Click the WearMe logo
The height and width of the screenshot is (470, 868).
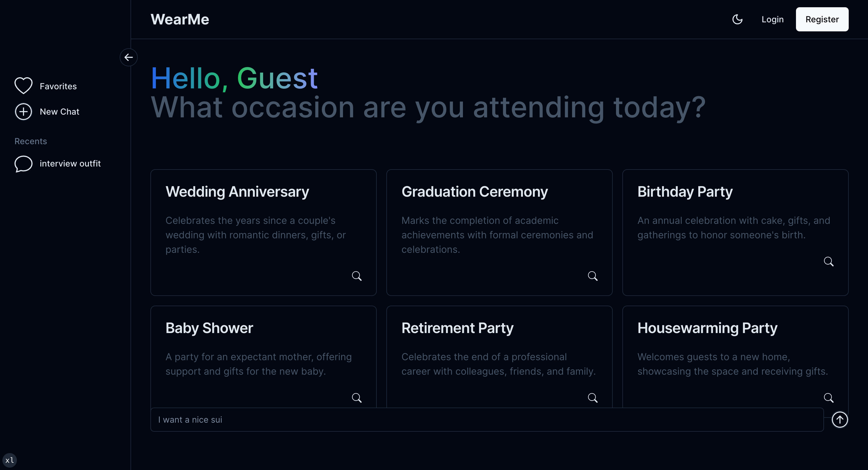(180, 19)
